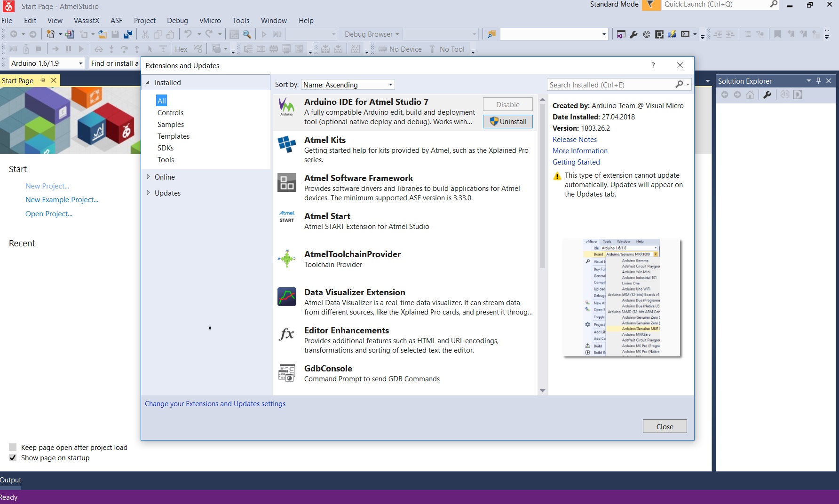Image resolution: width=839 pixels, height=504 pixels.
Task: Uncheck Show page on startup
Action: click(13, 457)
